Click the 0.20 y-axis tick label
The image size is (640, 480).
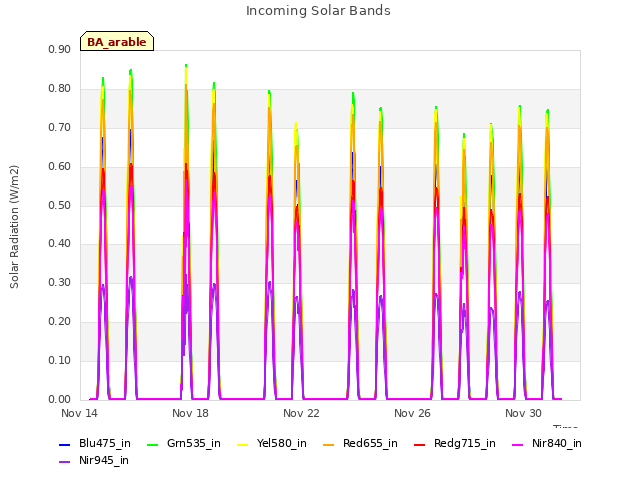(60, 322)
